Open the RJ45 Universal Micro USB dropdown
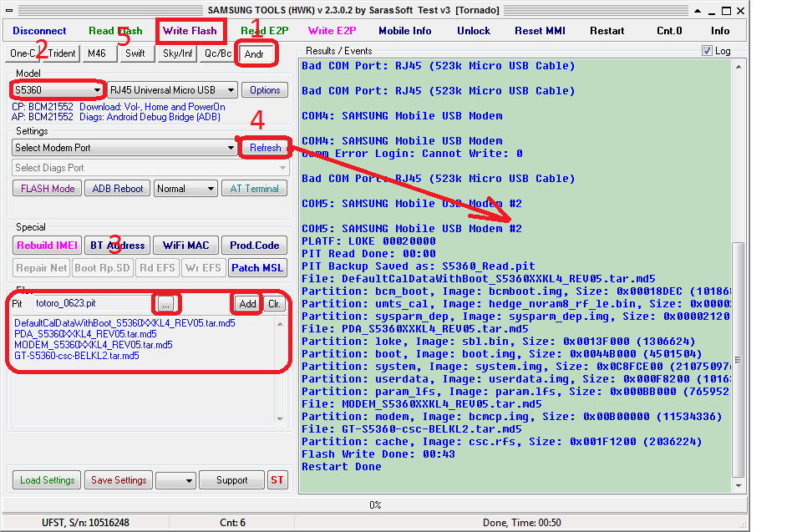 [172, 90]
